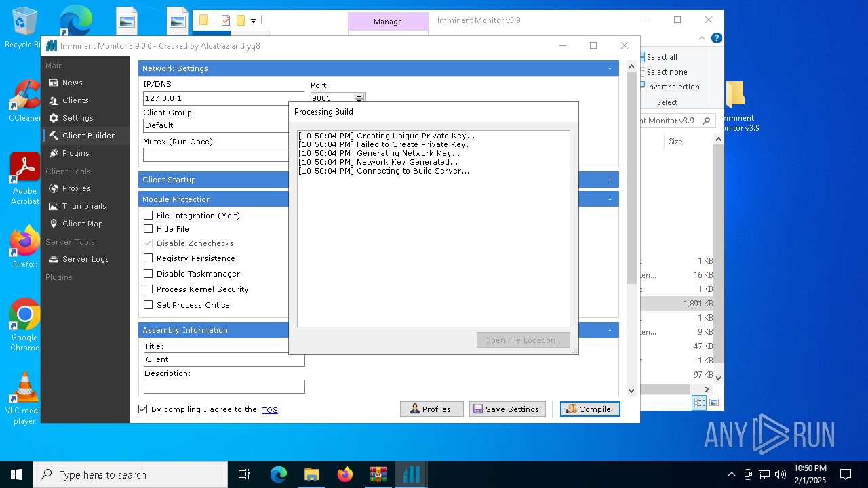The image size is (868, 488).
Task: Click the taskbar clock
Action: tap(810, 474)
